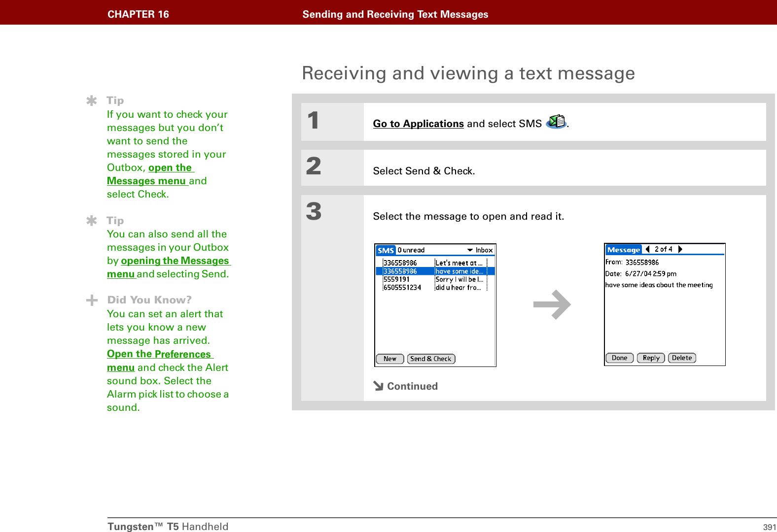The width and height of the screenshot is (777, 532).
Task: Tap the Done button
Action: (x=620, y=358)
